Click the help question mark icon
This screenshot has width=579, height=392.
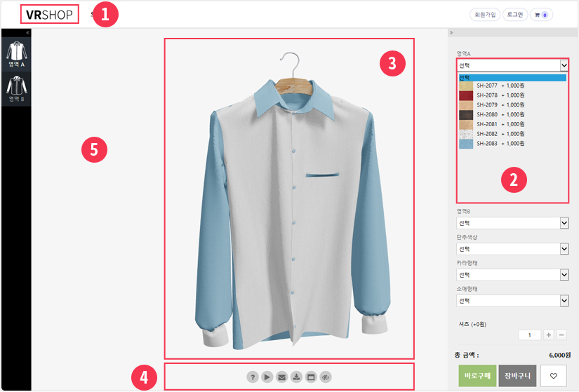(x=253, y=377)
